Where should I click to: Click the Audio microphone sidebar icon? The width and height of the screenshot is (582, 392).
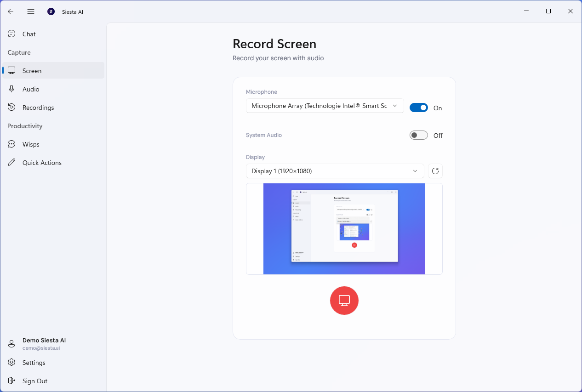click(12, 89)
